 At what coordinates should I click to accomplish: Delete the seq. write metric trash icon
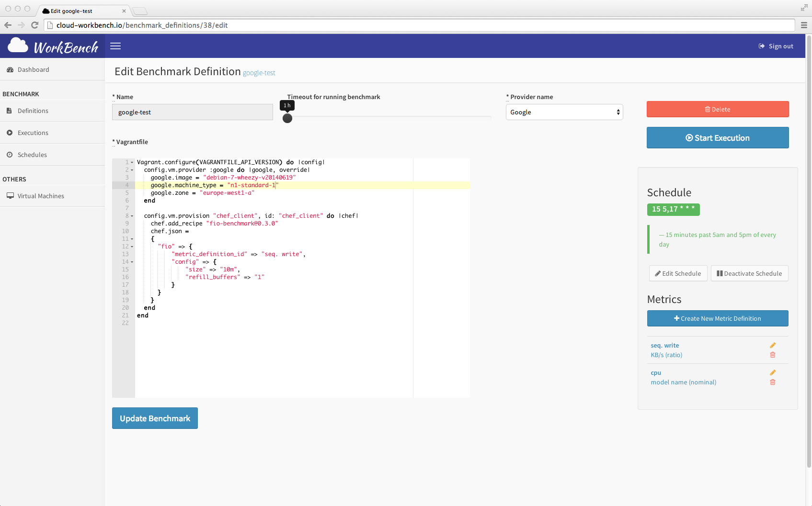point(772,355)
